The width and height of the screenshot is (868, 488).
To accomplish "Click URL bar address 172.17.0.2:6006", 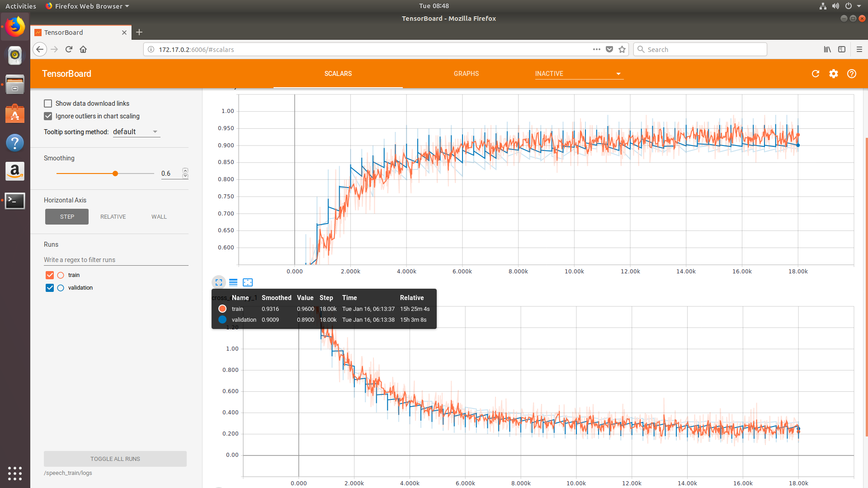I will coord(196,50).
